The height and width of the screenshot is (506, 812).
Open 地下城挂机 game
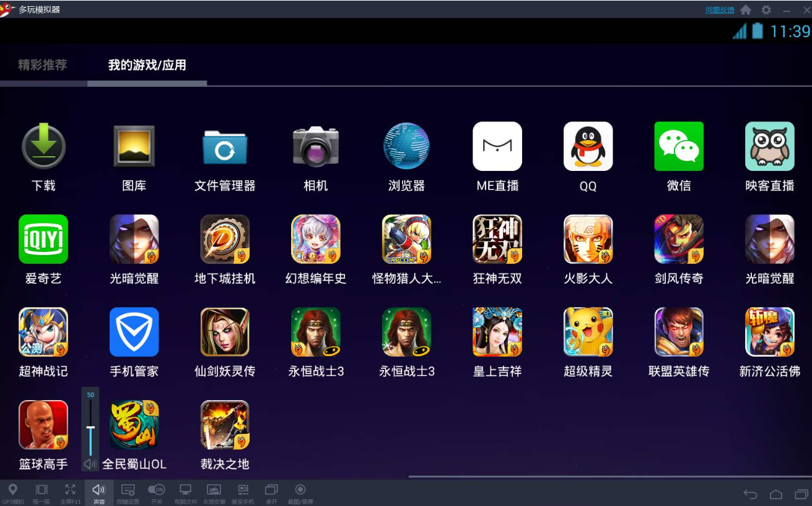[225, 239]
